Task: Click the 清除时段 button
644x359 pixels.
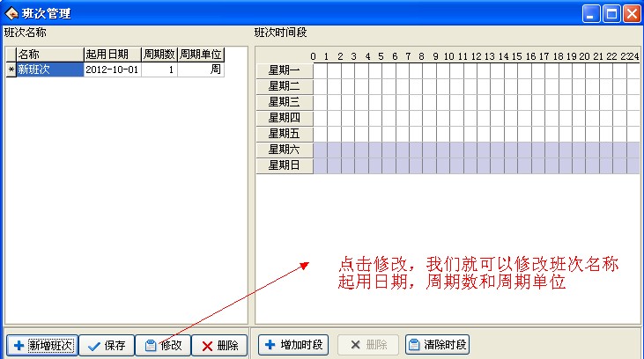Action: click(x=438, y=345)
